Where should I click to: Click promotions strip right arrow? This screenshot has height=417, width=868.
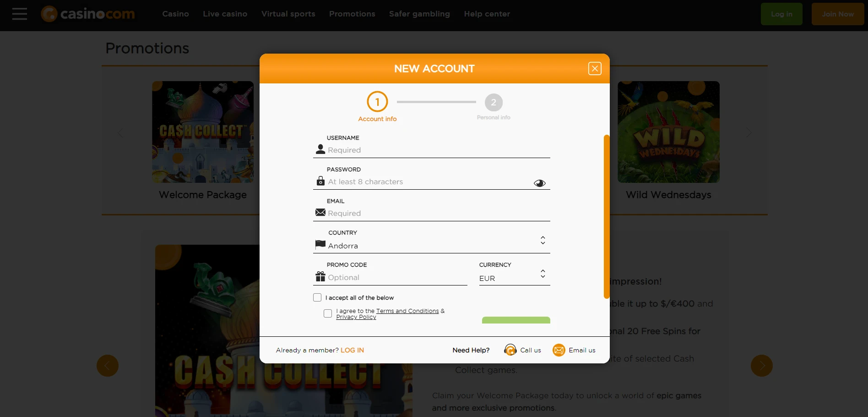click(x=749, y=133)
